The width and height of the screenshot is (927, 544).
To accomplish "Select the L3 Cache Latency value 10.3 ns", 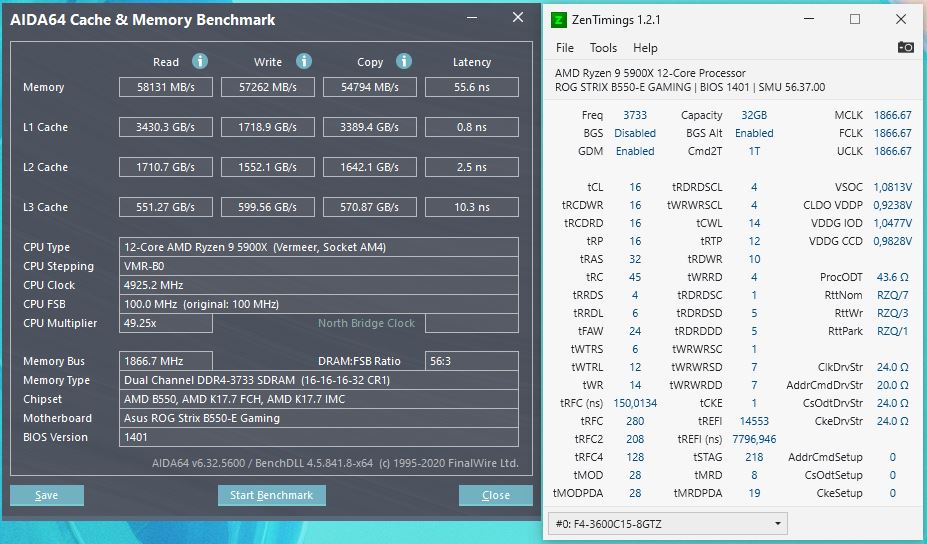I will (472, 208).
